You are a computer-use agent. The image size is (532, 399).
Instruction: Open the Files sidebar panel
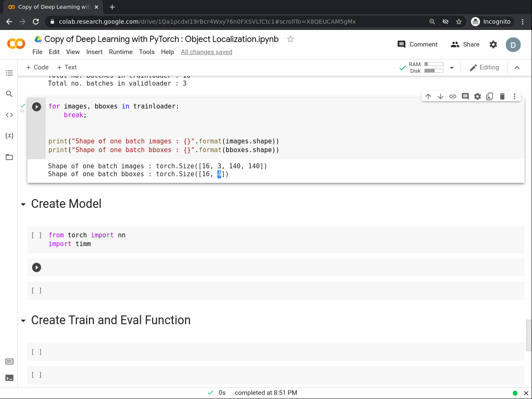[9, 157]
